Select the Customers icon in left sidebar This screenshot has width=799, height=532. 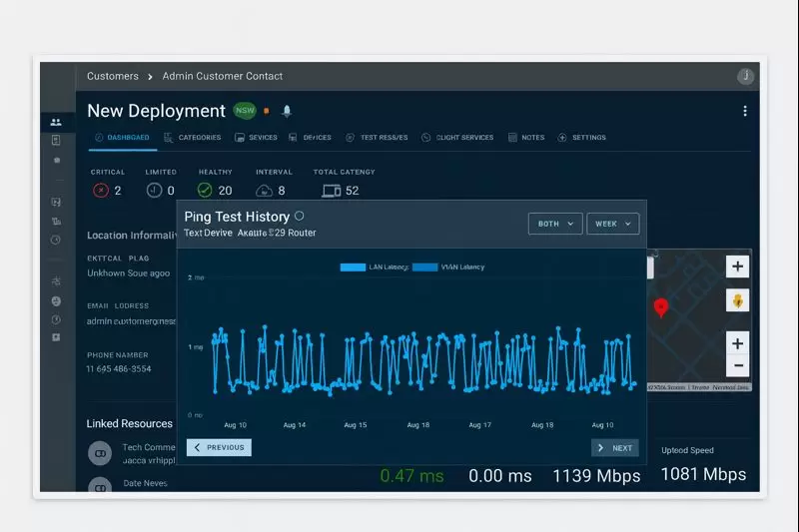pos(56,122)
